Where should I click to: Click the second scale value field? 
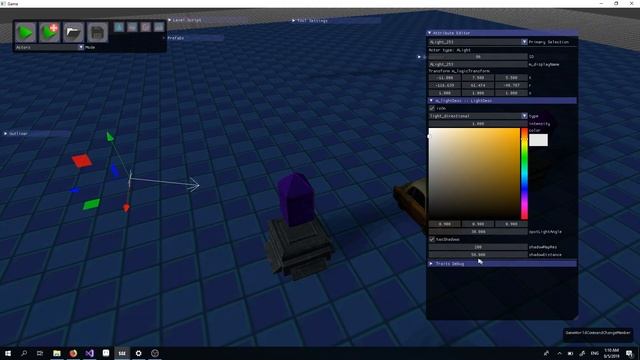pyautogui.click(x=478, y=93)
